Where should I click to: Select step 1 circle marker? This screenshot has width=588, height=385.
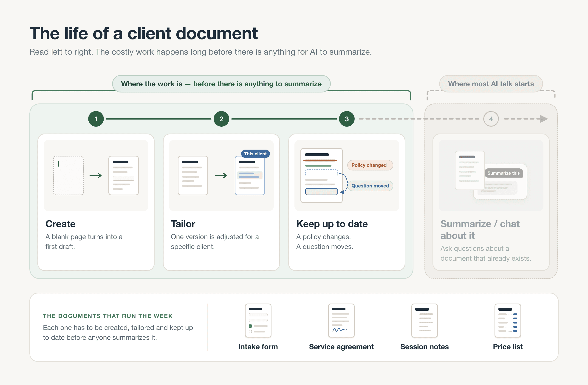coord(96,119)
